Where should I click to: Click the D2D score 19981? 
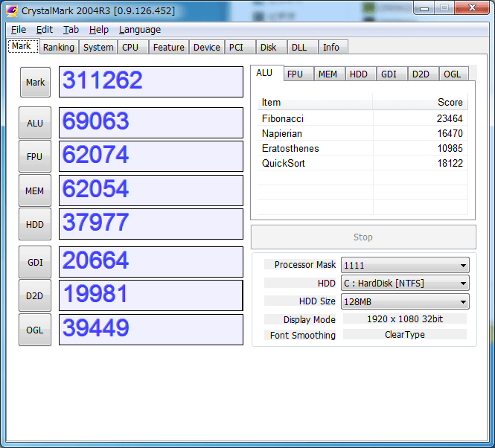tap(151, 295)
